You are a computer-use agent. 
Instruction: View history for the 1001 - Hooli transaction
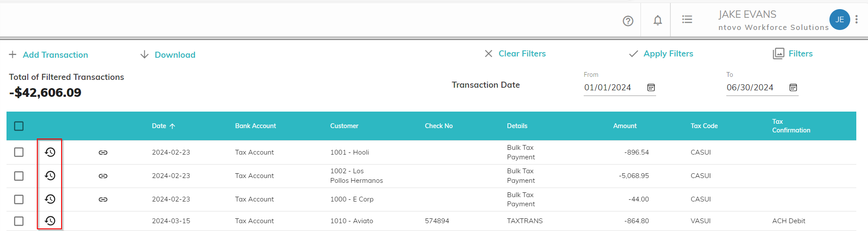click(50, 152)
